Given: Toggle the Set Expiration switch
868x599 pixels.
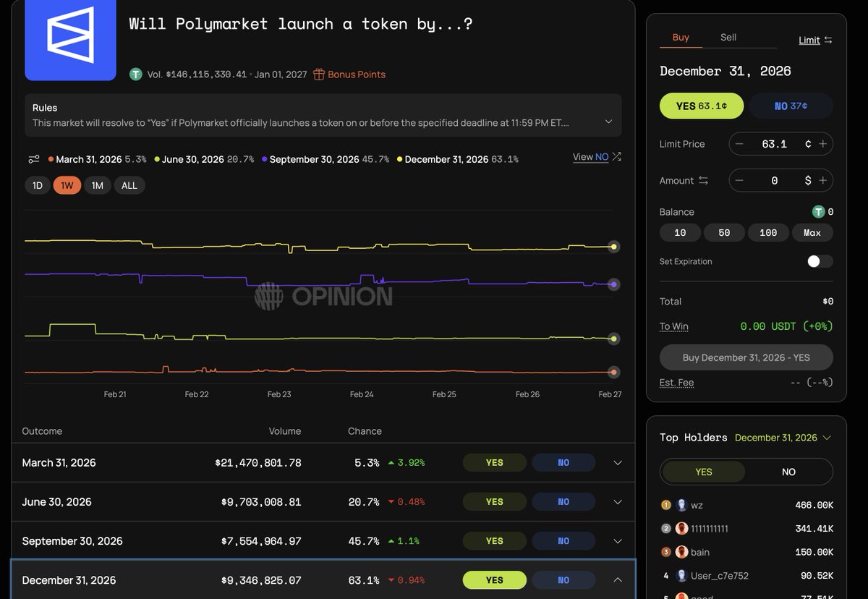Looking at the screenshot, I should tap(820, 261).
